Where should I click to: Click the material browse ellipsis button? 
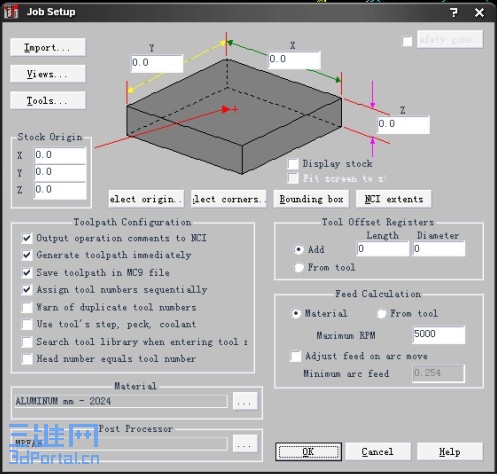pyautogui.click(x=245, y=401)
